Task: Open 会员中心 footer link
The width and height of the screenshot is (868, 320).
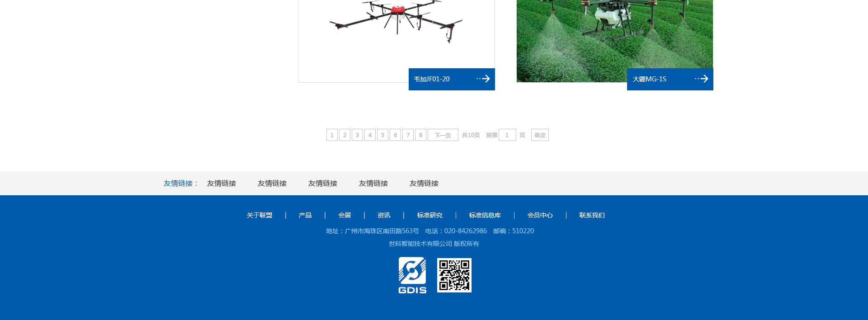Action: point(540,215)
